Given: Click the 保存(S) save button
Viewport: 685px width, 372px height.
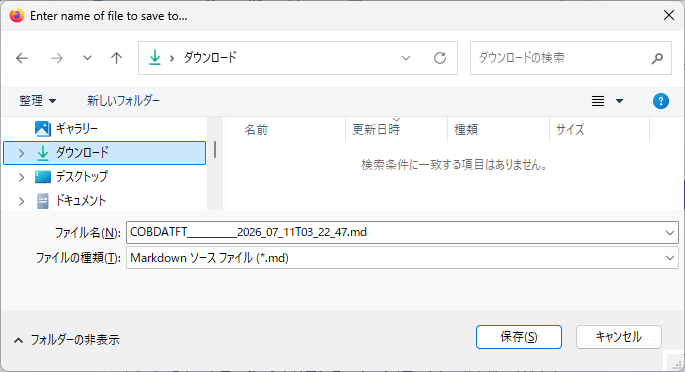Looking at the screenshot, I should 519,337.
